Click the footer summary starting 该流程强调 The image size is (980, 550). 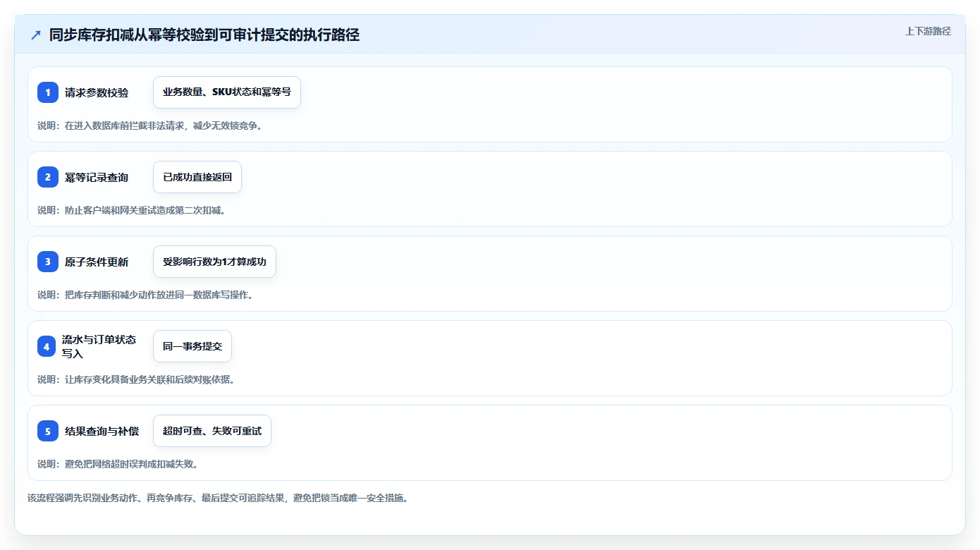[218, 498]
